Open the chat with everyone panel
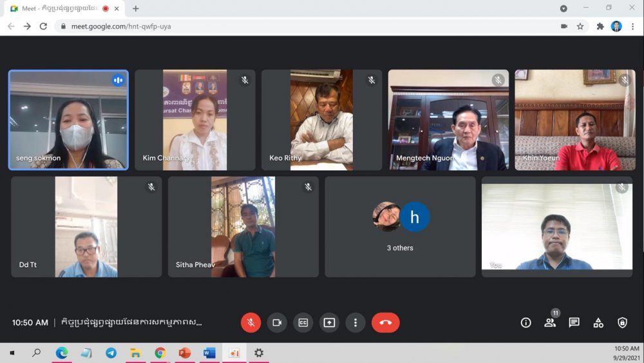 [x=574, y=322]
